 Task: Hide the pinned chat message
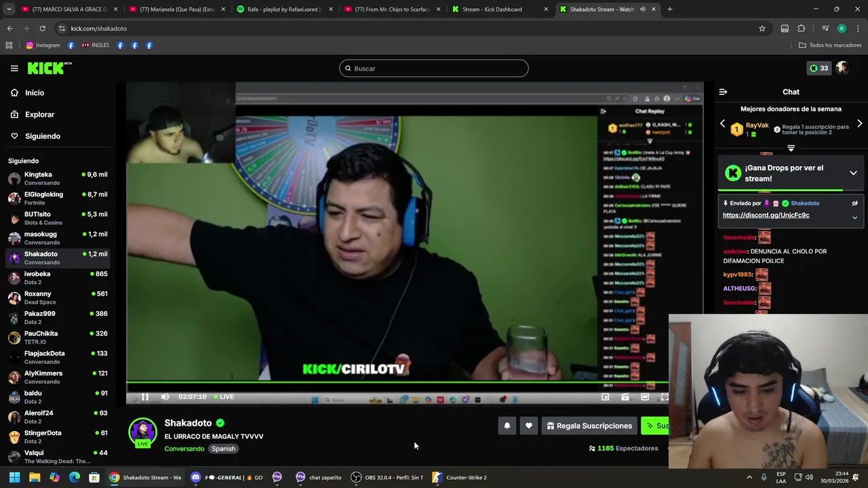tap(854, 203)
